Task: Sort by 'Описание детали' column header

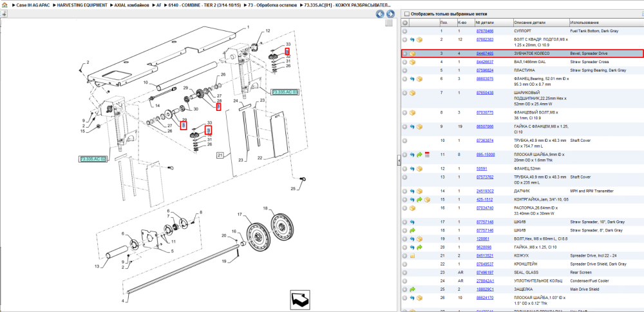Action: click(541, 23)
